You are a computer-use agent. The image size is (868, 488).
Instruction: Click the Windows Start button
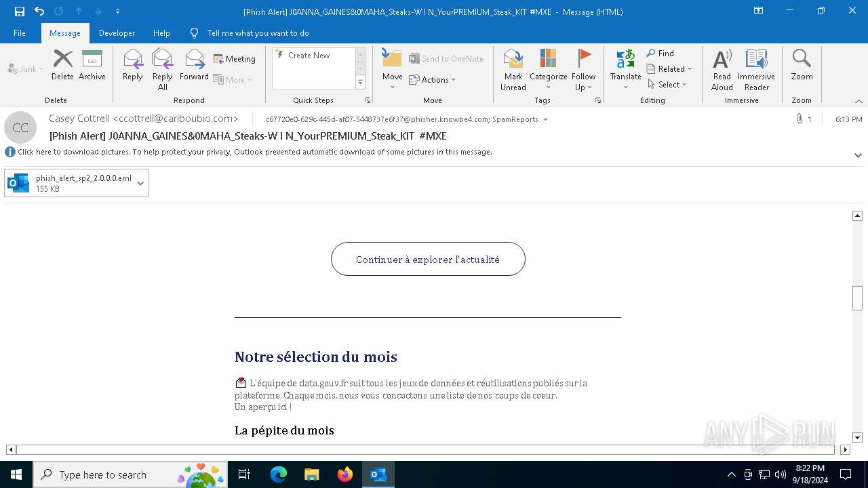pyautogui.click(x=16, y=474)
